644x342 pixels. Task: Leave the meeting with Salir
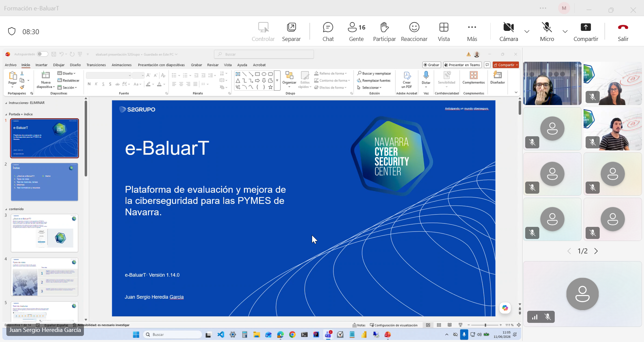coord(623,32)
